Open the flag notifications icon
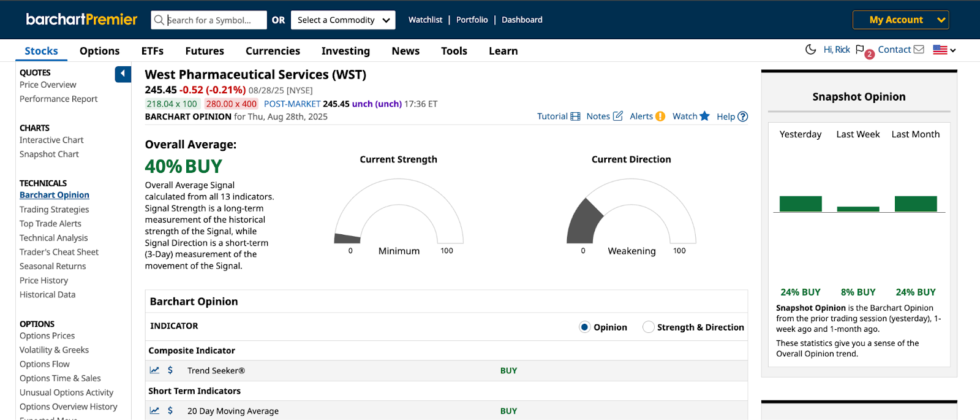The width and height of the screenshot is (980, 420). 860,50
